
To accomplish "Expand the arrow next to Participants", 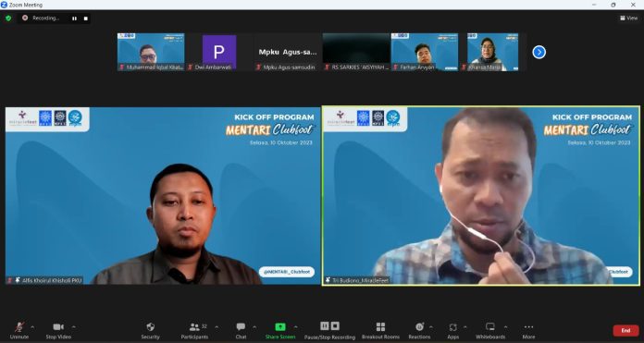I will 217,327.
